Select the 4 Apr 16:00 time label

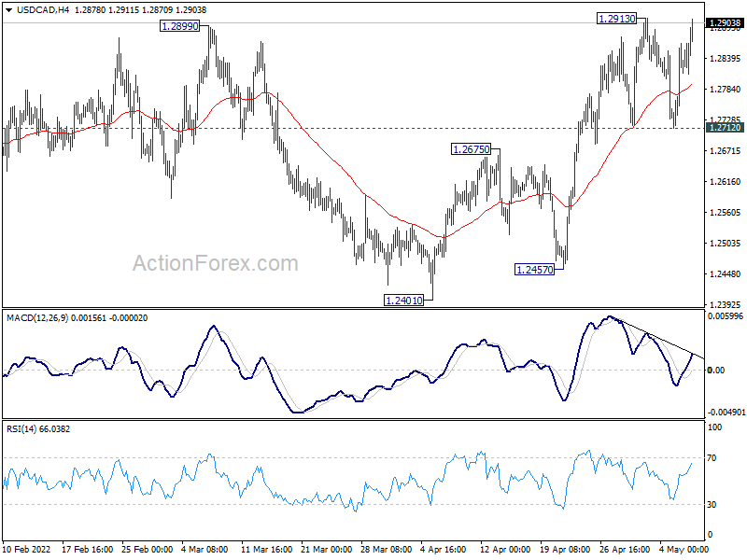tap(444, 550)
